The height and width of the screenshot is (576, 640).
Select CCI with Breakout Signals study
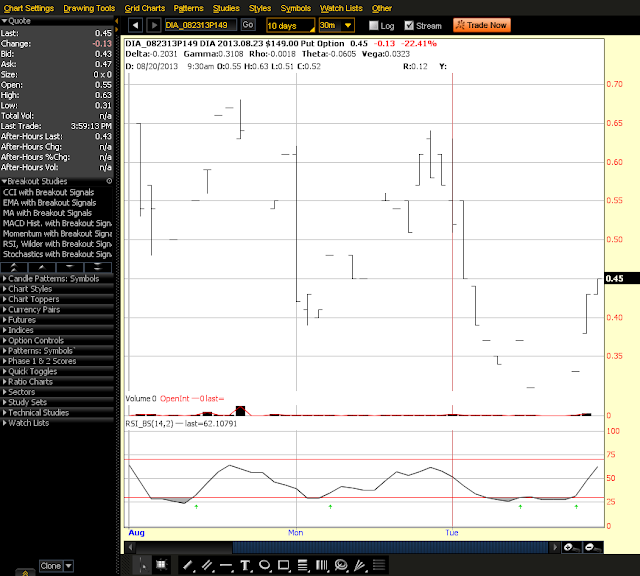[48, 192]
